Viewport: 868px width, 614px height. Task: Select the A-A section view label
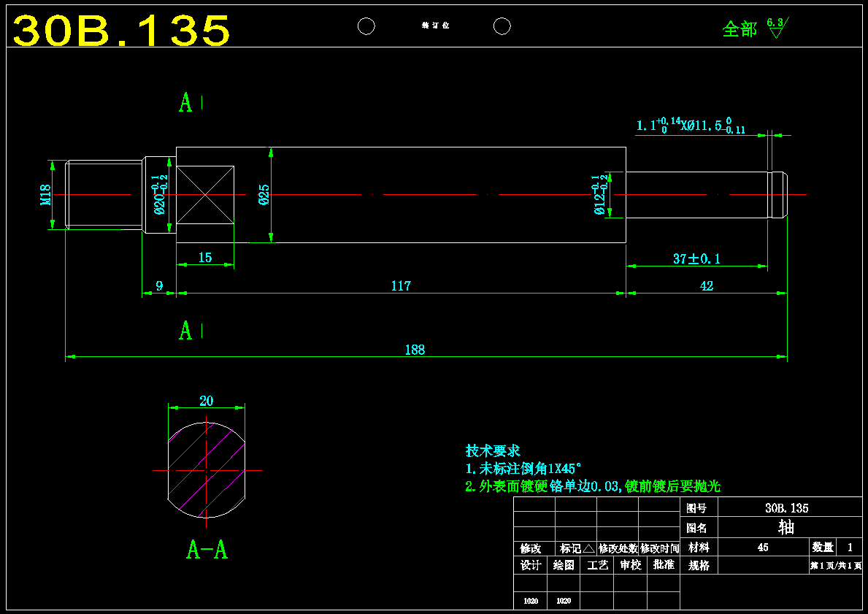tap(207, 549)
